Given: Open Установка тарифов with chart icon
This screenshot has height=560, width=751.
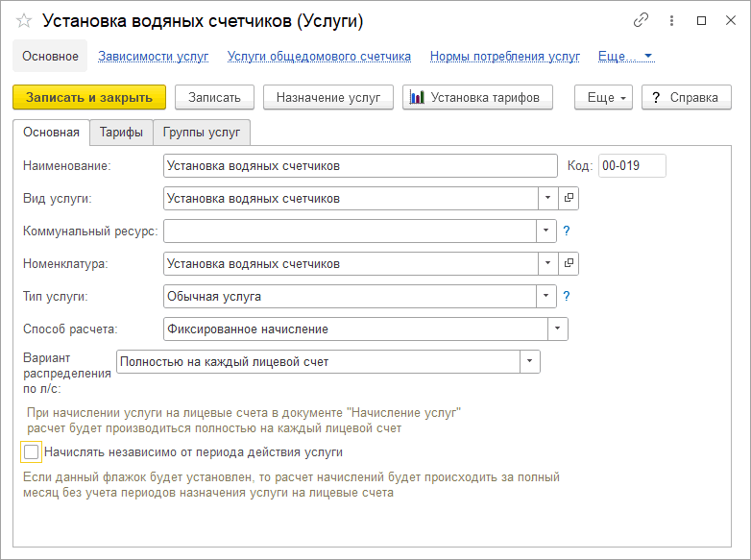Looking at the screenshot, I should (x=477, y=97).
